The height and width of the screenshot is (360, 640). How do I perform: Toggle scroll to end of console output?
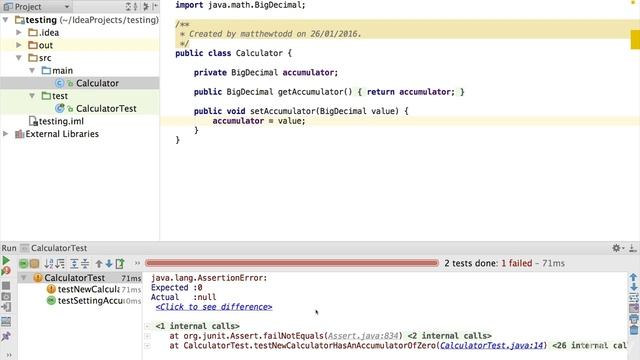point(633,309)
